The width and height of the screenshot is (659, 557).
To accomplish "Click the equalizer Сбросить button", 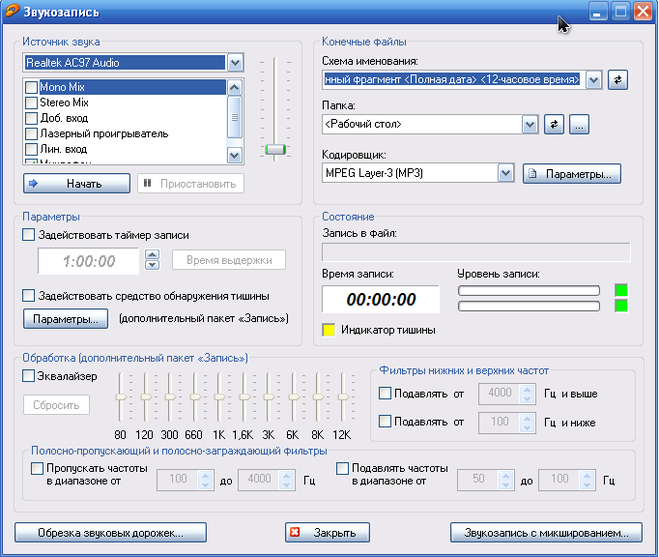I will [x=56, y=405].
